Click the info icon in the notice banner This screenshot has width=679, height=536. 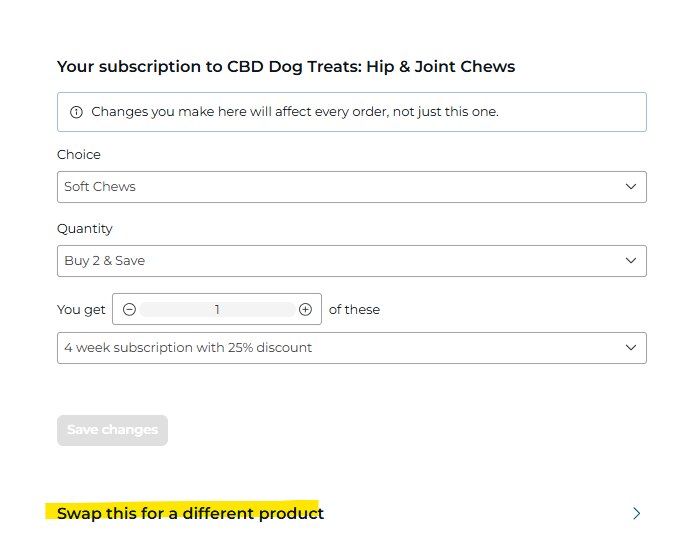pyautogui.click(x=76, y=112)
